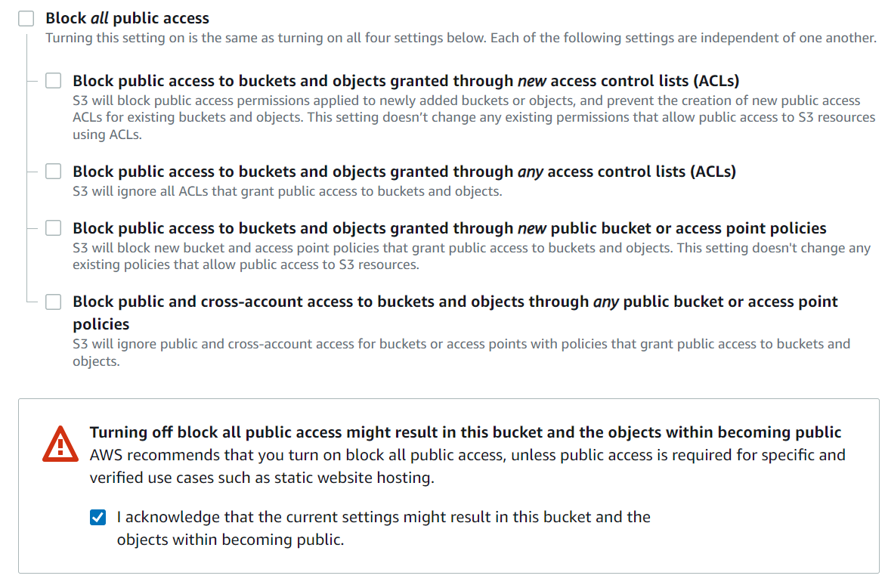Click the "I acknowledge that the current settings" label

pos(383,518)
